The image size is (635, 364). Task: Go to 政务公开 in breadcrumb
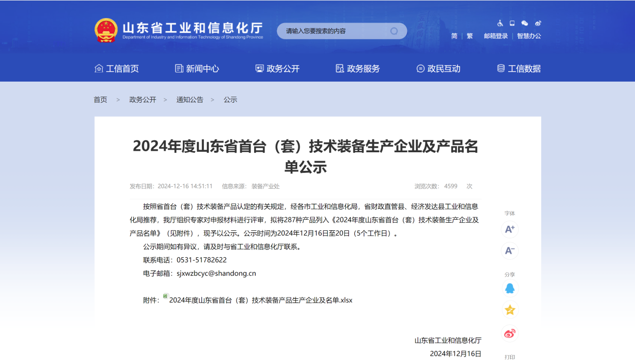pyautogui.click(x=143, y=100)
